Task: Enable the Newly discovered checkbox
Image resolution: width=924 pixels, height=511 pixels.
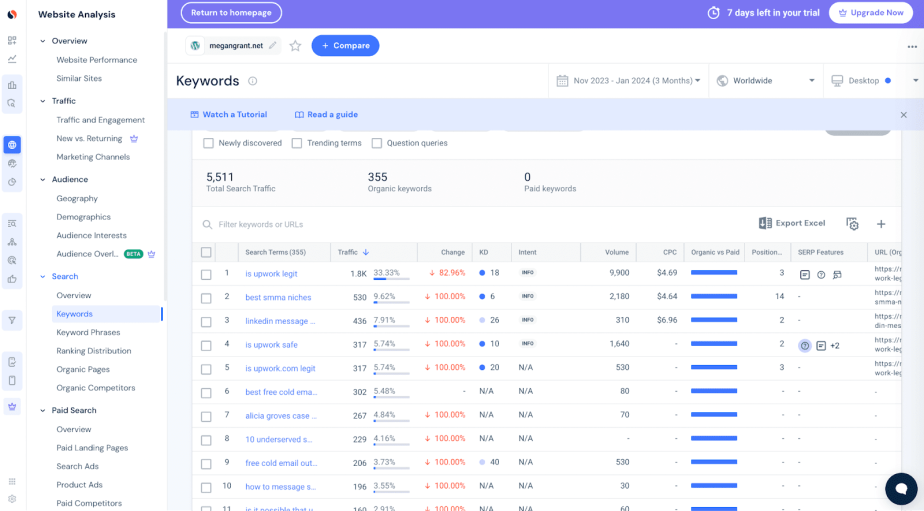Action: point(208,143)
